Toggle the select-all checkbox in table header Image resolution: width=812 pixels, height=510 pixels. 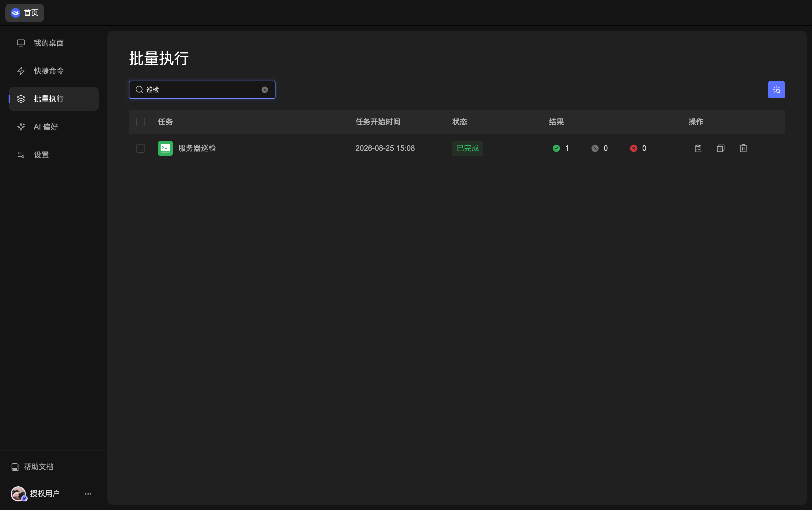point(140,122)
